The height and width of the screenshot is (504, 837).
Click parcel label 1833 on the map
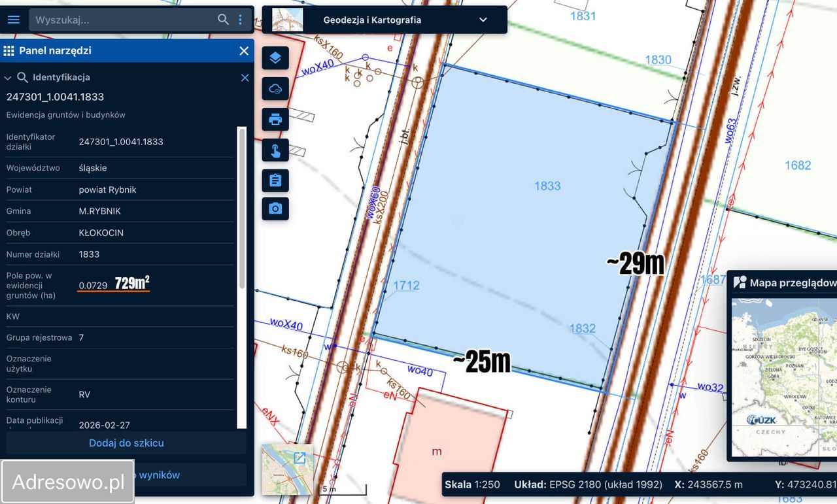pos(547,186)
